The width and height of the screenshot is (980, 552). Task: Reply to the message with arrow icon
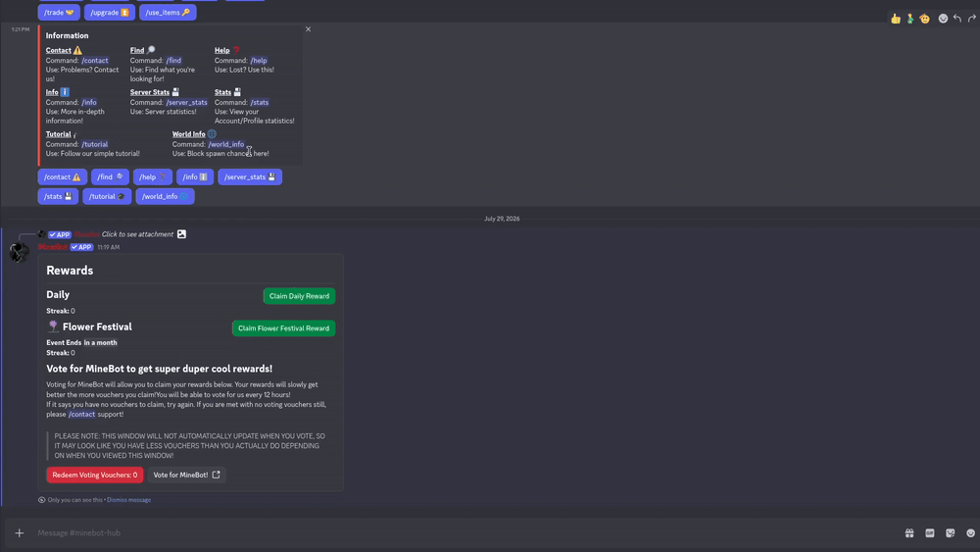click(957, 19)
